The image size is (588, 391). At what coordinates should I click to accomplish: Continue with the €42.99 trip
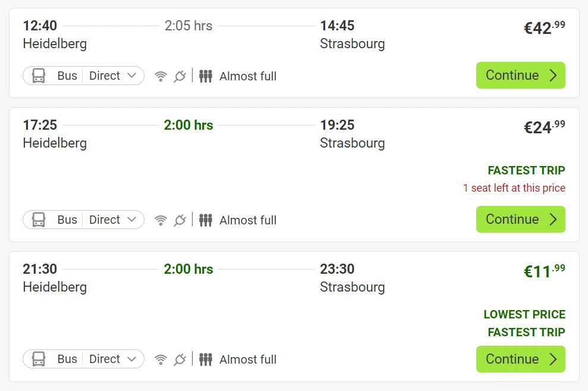520,76
